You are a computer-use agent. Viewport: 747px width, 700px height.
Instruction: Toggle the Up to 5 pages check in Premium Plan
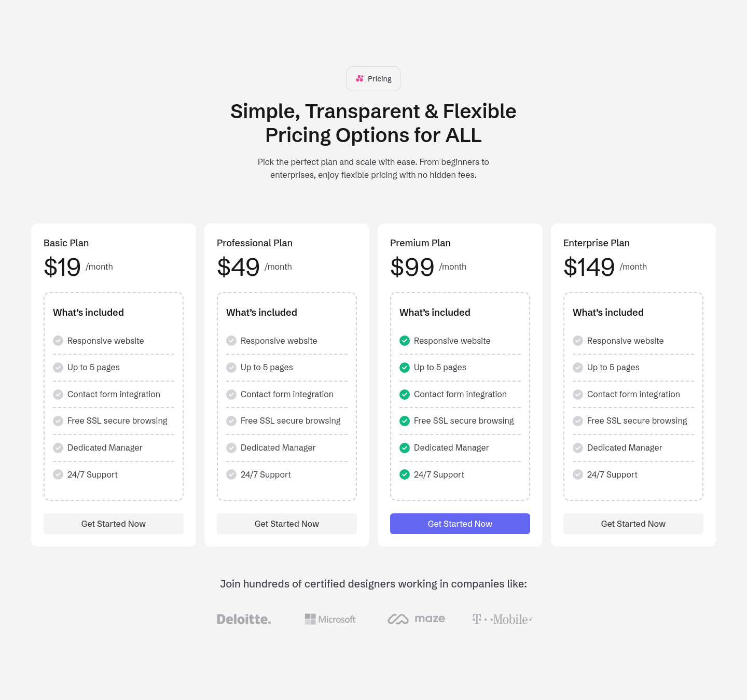point(404,368)
